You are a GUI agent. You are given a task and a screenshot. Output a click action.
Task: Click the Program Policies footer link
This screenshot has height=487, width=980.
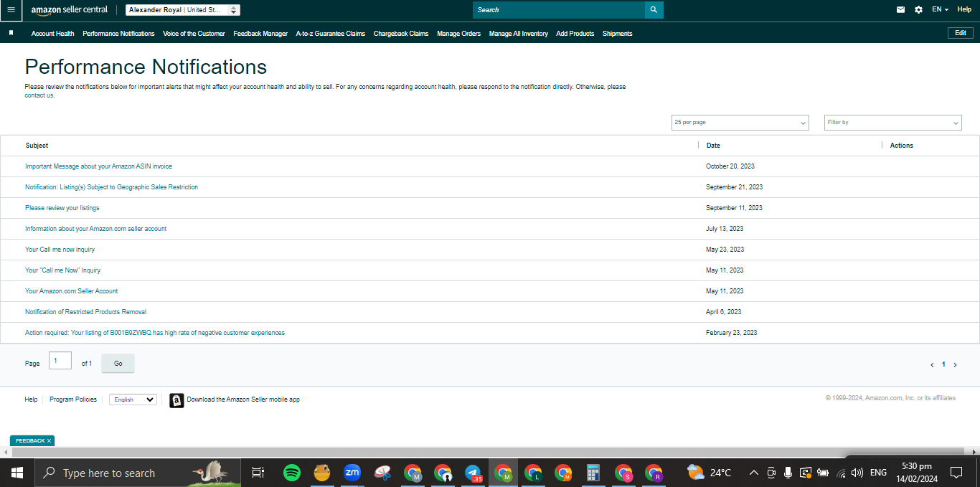tap(73, 399)
